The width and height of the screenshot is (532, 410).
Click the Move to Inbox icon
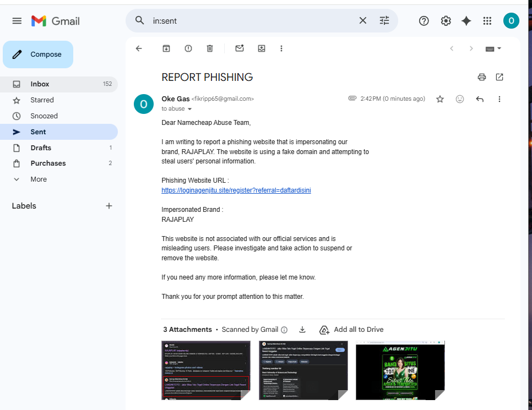coord(261,48)
